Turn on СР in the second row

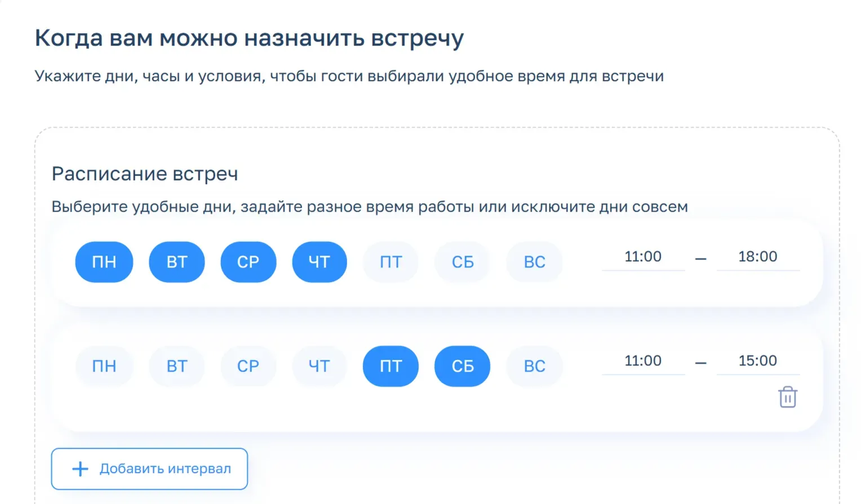click(248, 366)
